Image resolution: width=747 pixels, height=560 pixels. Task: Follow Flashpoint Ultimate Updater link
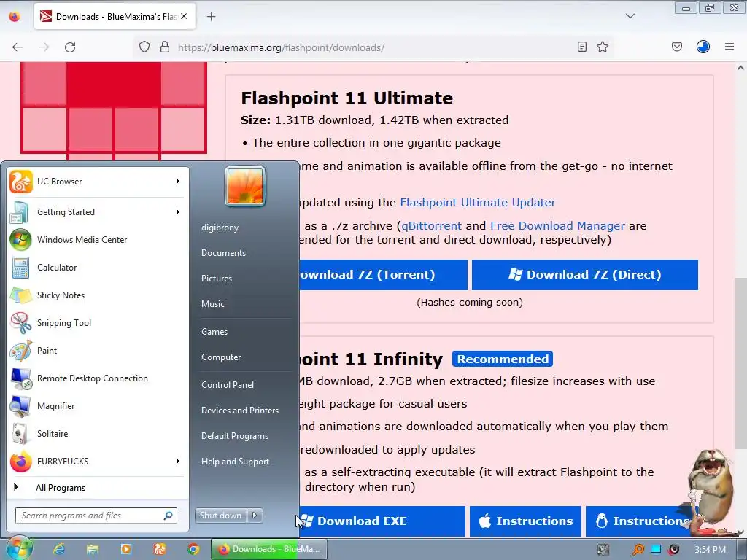click(478, 203)
